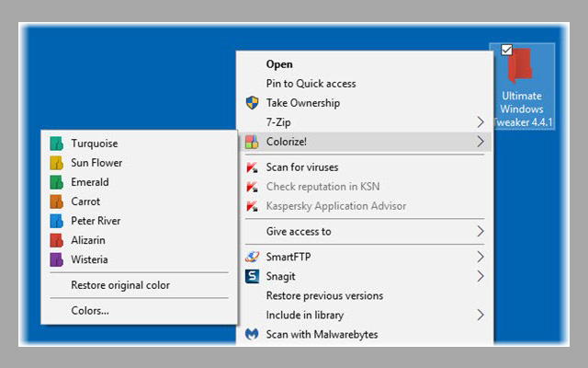Choose Restore previous versions

[365, 295]
